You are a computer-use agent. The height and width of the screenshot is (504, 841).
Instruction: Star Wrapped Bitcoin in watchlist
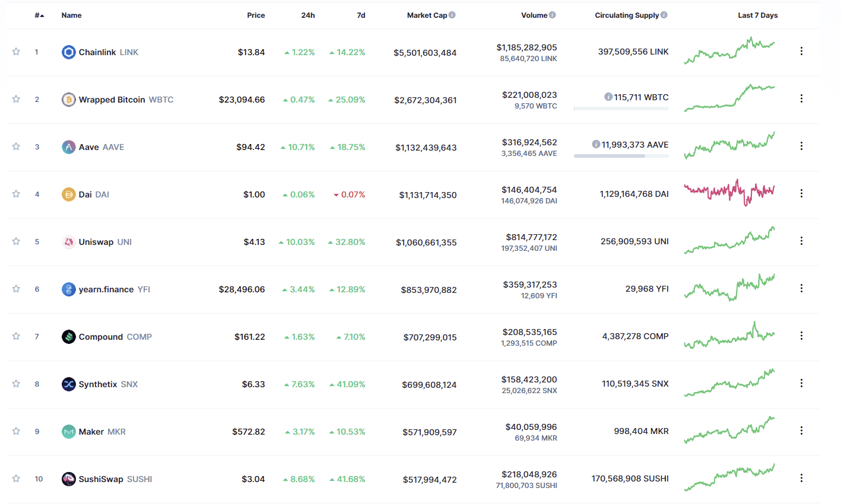(x=16, y=99)
